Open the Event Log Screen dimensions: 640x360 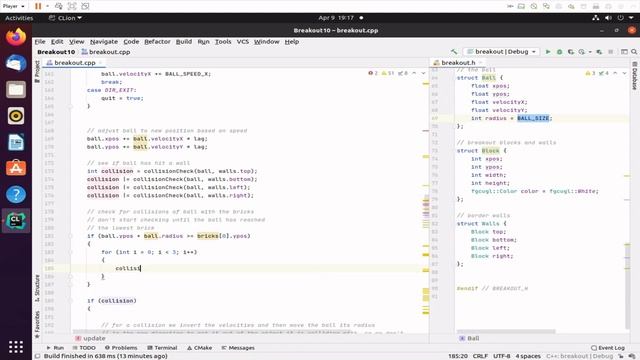tap(608, 348)
